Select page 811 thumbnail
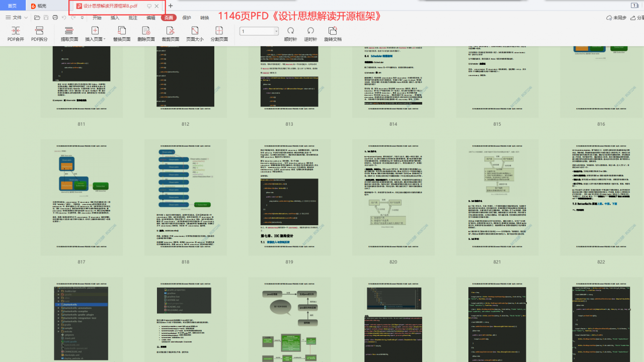 [x=82, y=82]
